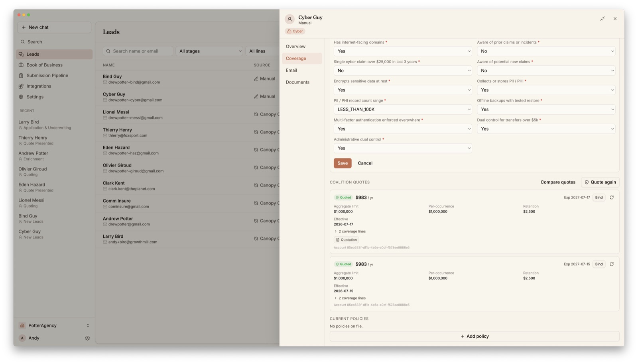Open Book of Business in sidebar

point(54,65)
